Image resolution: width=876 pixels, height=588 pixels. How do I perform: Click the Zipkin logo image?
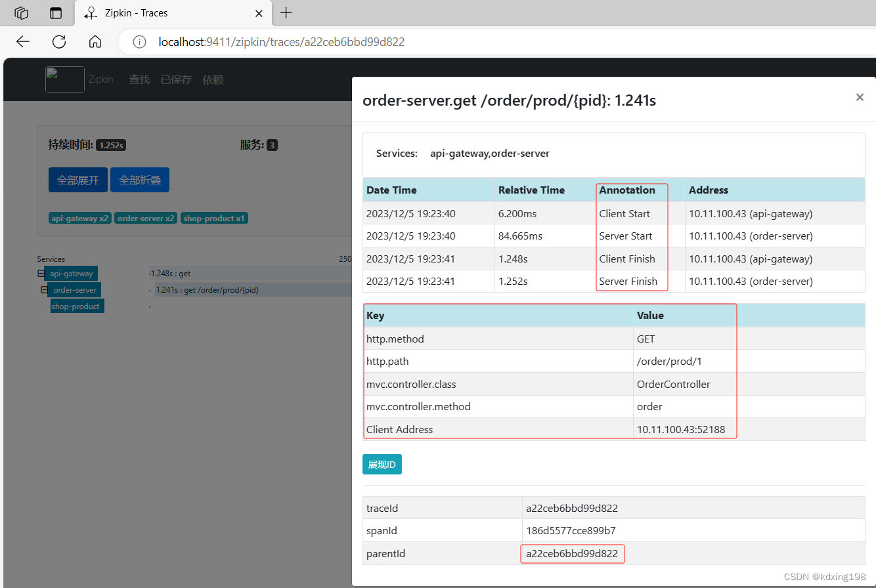64,79
